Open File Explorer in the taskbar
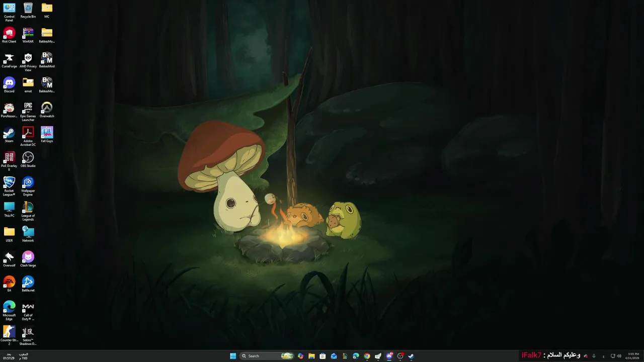Viewport: 644px width, 362px height. click(x=311, y=356)
